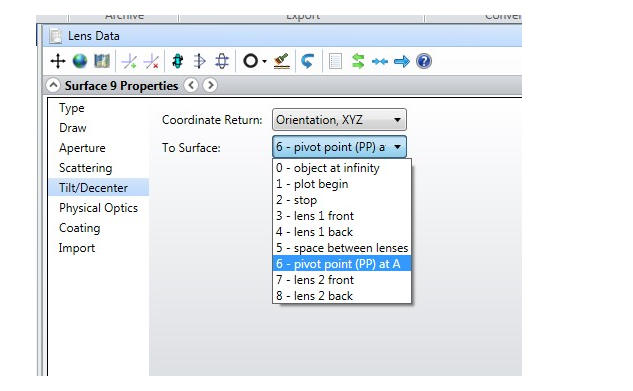This screenshot has width=633, height=391.
Task: Click the delete surface icon with red x
Action: pyautogui.click(x=151, y=61)
